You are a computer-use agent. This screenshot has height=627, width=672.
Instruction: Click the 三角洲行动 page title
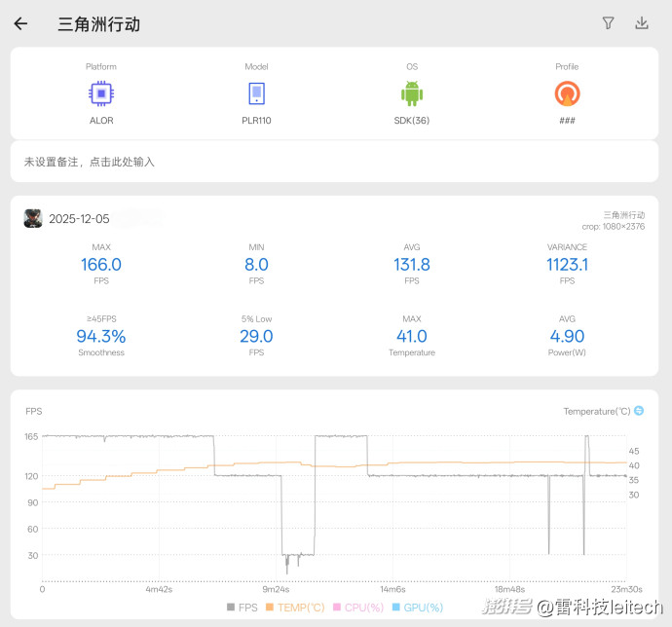(x=99, y=24)
